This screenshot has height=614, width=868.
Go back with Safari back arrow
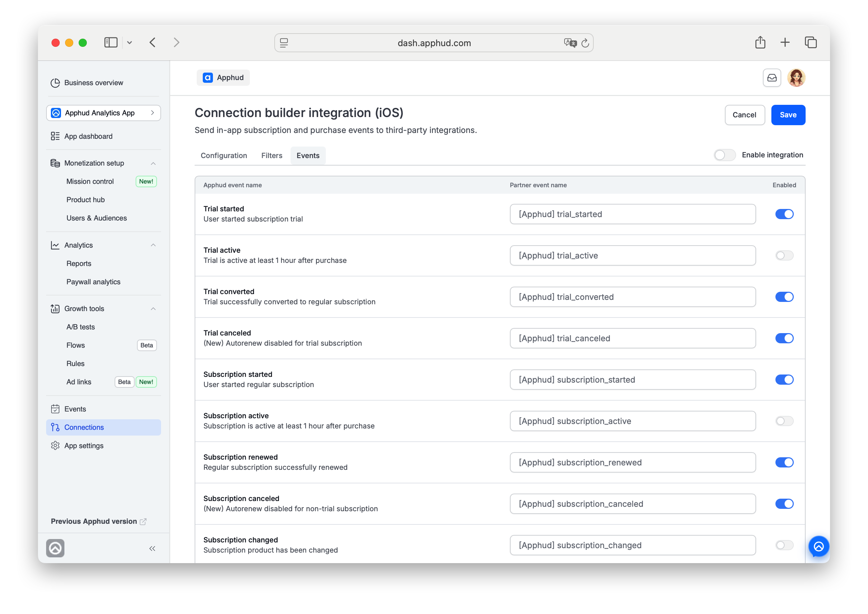point(152,42)
